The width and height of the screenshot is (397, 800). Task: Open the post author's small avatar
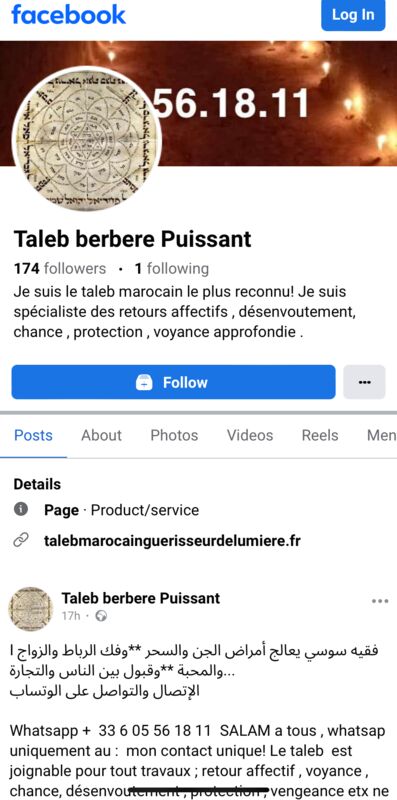pos(31,609)
